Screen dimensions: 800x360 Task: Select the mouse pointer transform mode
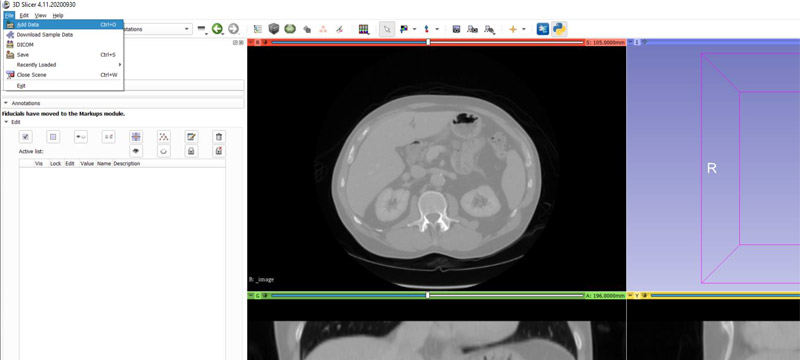(387, 29)
